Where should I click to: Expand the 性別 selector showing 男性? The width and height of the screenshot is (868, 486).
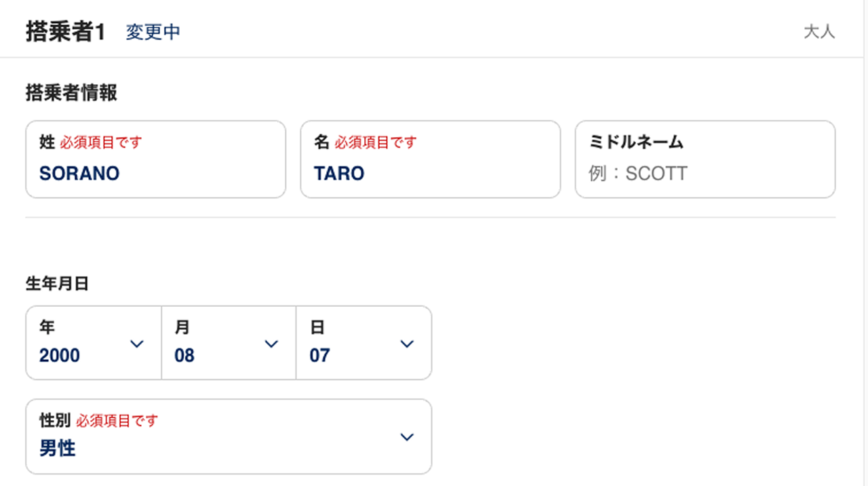(x=217, y=437)
